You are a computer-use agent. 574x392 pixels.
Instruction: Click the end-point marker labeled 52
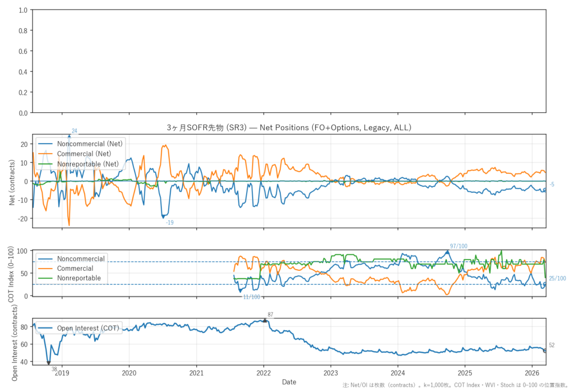546,351
